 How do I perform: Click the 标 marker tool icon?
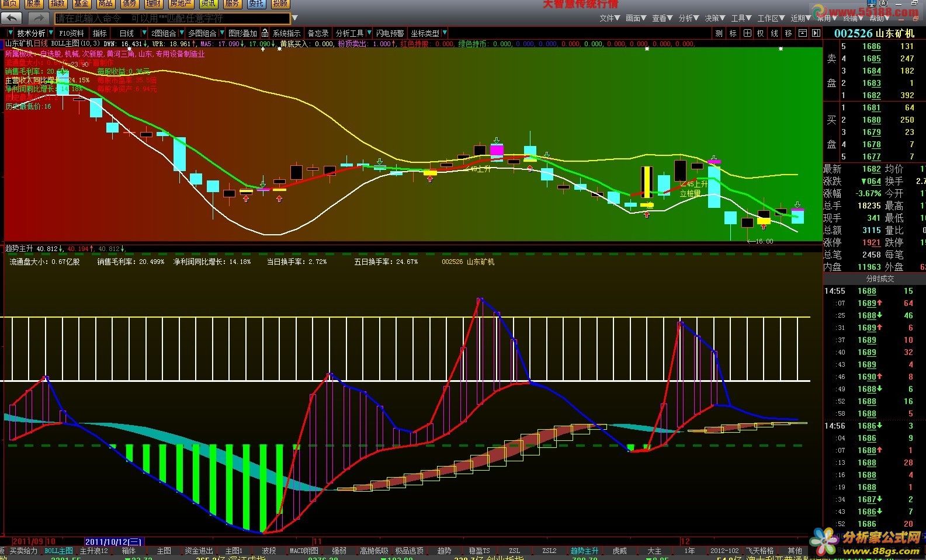[733, 33]
